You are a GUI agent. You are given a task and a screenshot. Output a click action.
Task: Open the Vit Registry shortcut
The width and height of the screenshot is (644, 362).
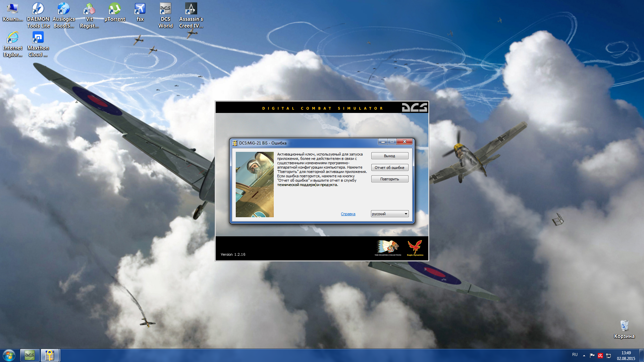(x=89, y=15)
